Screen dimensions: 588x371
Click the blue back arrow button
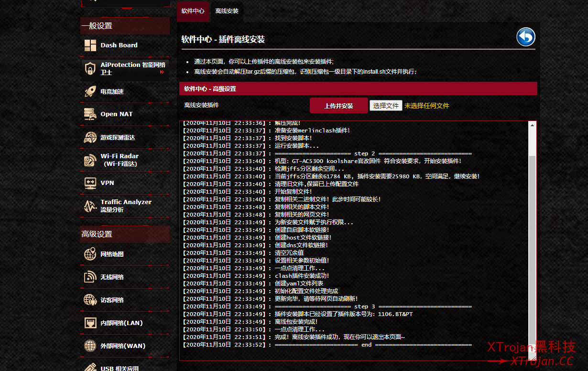pos(525,37)
